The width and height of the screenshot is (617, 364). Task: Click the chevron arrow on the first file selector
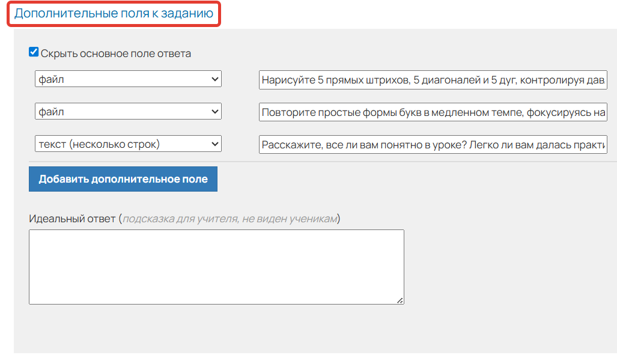pos(214,79)
